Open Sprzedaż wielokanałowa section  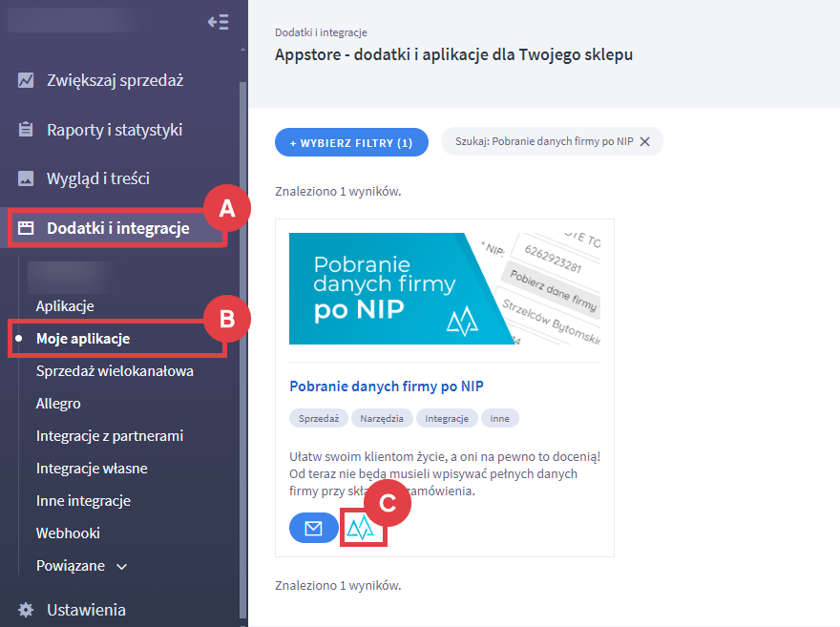click(x=115, y=371)
